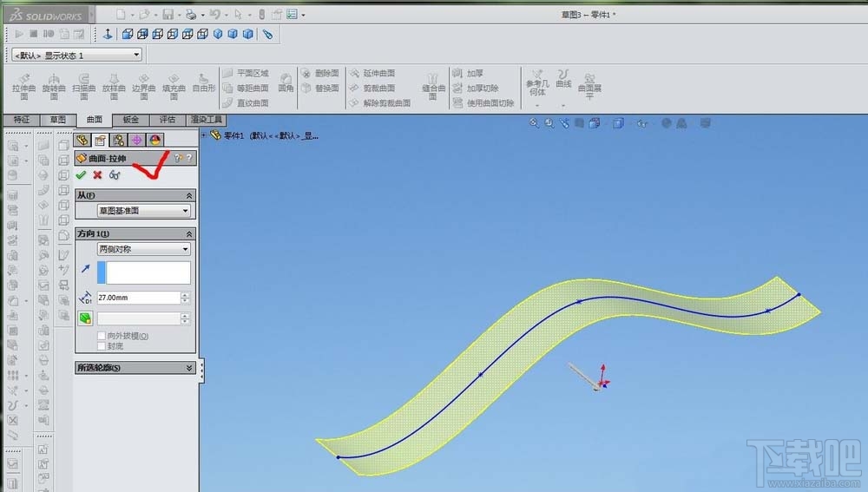Click the Hide/Show Items glasses icon
The width and height of the screenshot is (868, 492).
tap(642, 123)
